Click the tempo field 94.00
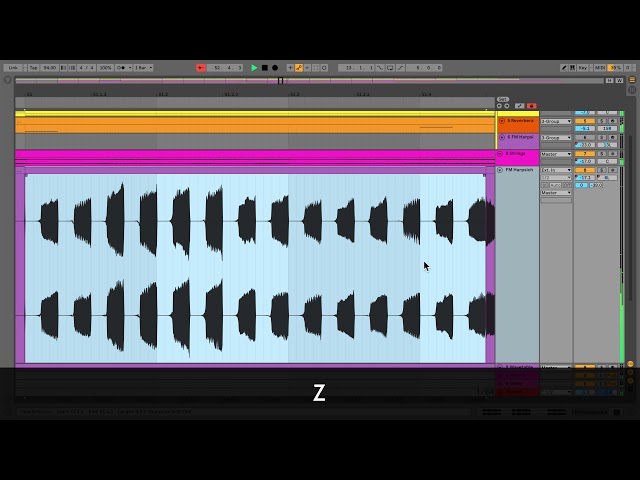Image resolution: width=640 pixels, height=480 pixels. [x=50, y=68]
